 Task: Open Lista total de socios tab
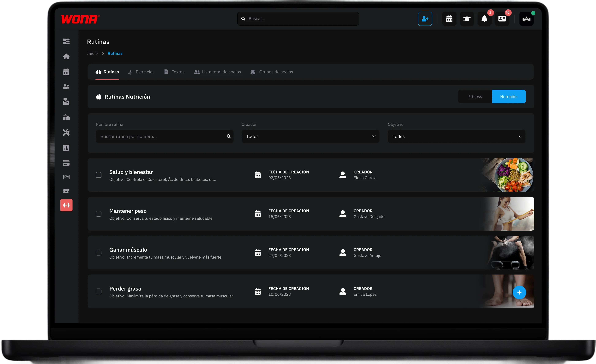[x=217, y=72]
